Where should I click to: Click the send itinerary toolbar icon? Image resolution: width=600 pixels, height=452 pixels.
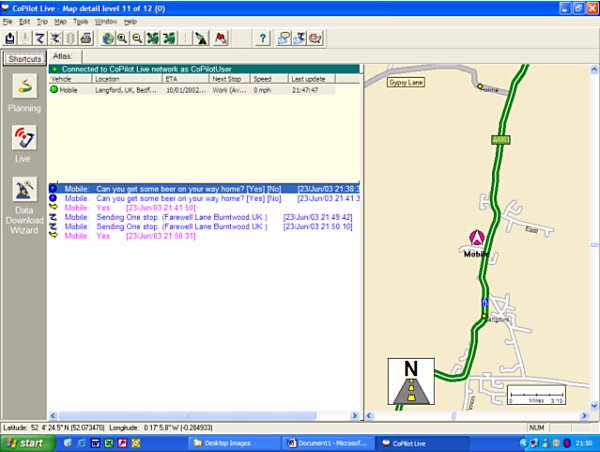coord(300,38)
